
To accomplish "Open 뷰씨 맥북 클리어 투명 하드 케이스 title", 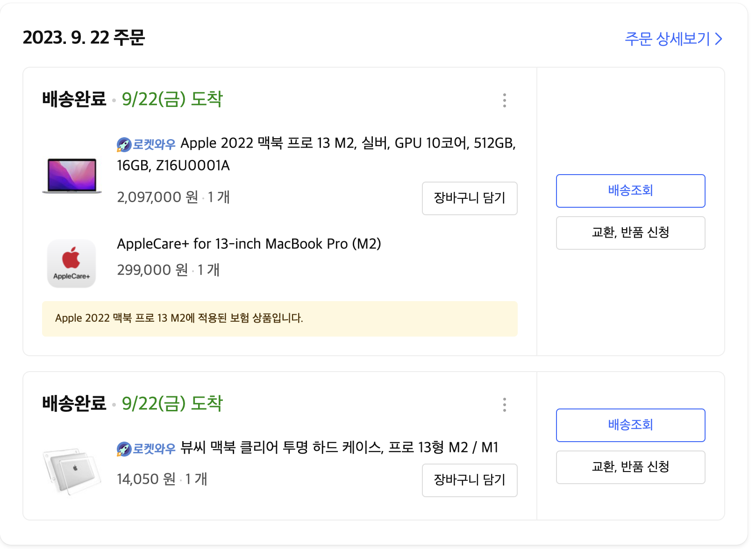I will coord(340,448).
